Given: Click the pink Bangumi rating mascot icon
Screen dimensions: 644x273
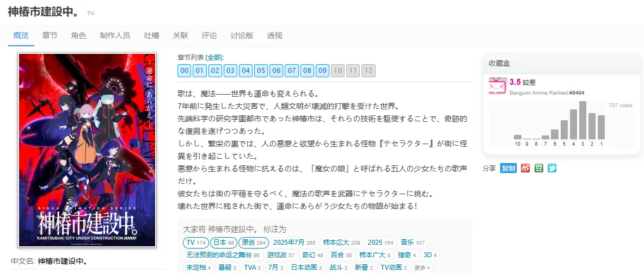Looking at the screenshot, I should pos(498,86).
